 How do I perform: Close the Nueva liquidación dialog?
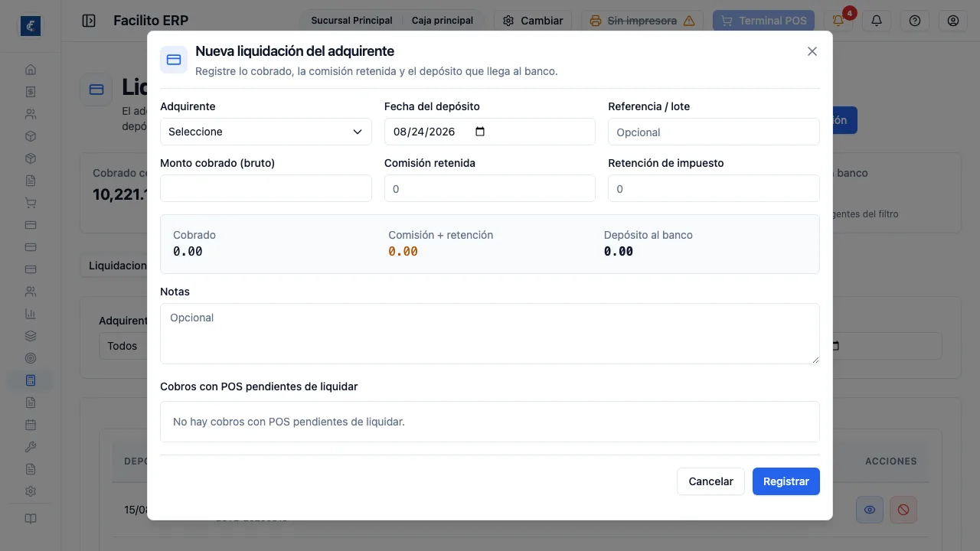(x=812, y=51)
